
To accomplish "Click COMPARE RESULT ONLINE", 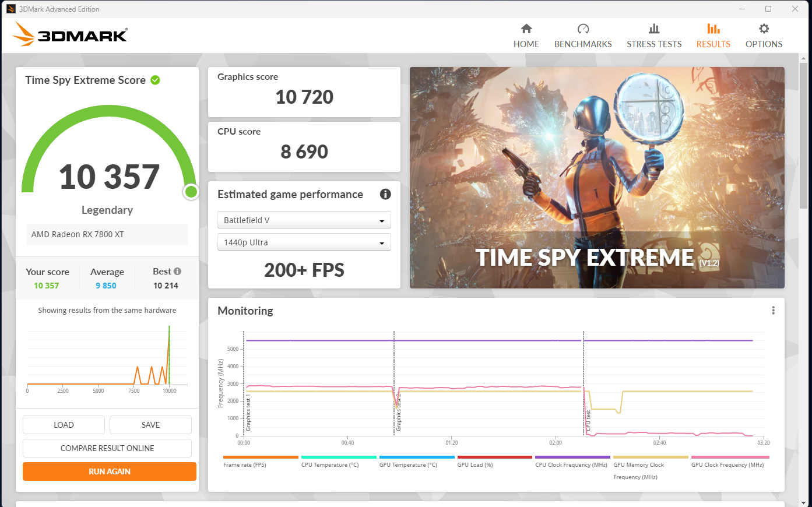I will 107,448.
